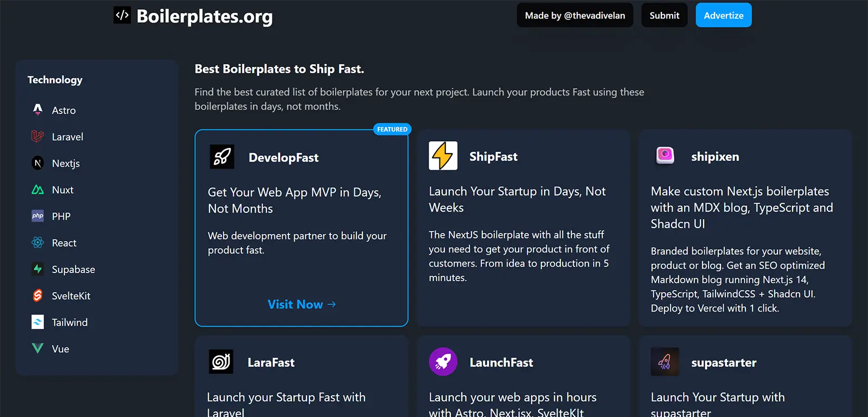Open the DevelopFast card title

click(x=284, y=157)
